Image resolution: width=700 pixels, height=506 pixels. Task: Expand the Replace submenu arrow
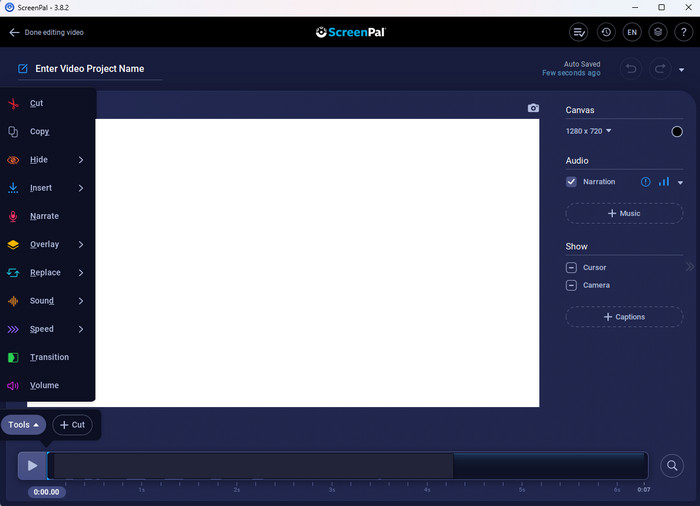(81, 273)
